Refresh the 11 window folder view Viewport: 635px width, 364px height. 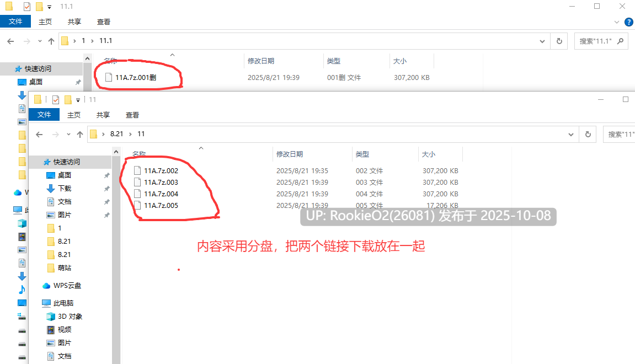[588, 135]
